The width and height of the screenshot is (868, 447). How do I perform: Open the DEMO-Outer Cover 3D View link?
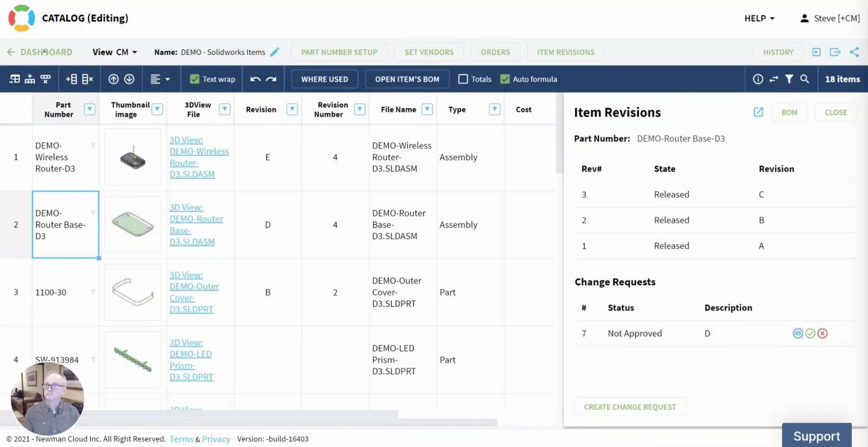(194, 292)
